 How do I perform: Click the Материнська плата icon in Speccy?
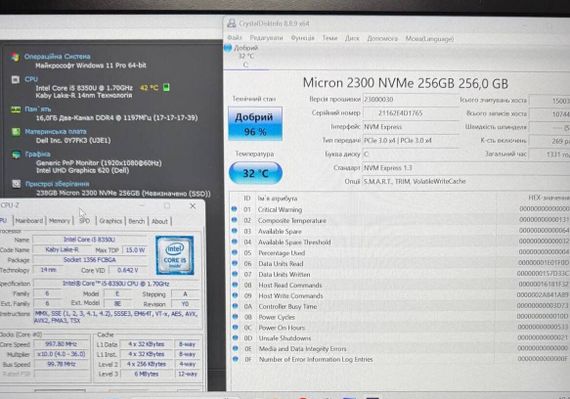16,132
